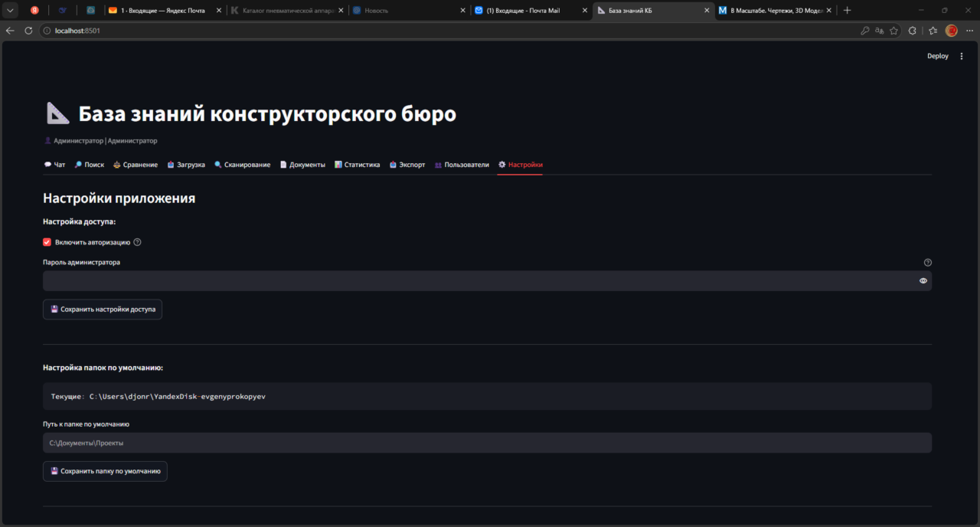Open the Пользователи tab
980x527 pixels.
462,165
